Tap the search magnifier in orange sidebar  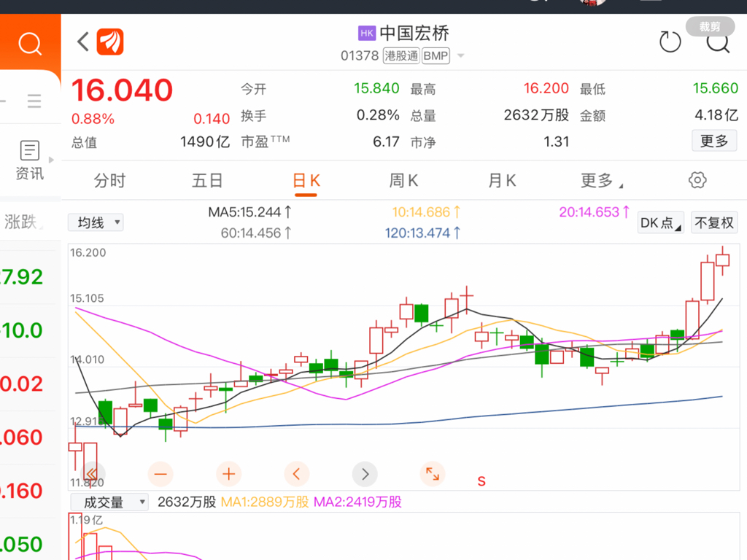click(30, 44)
